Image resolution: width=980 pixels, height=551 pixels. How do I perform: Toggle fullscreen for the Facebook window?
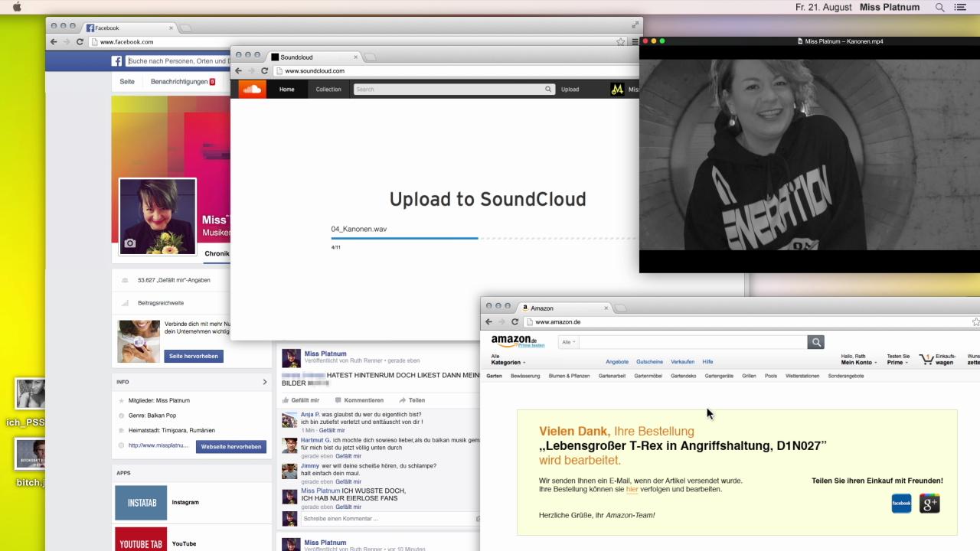[x=635, y=25]
